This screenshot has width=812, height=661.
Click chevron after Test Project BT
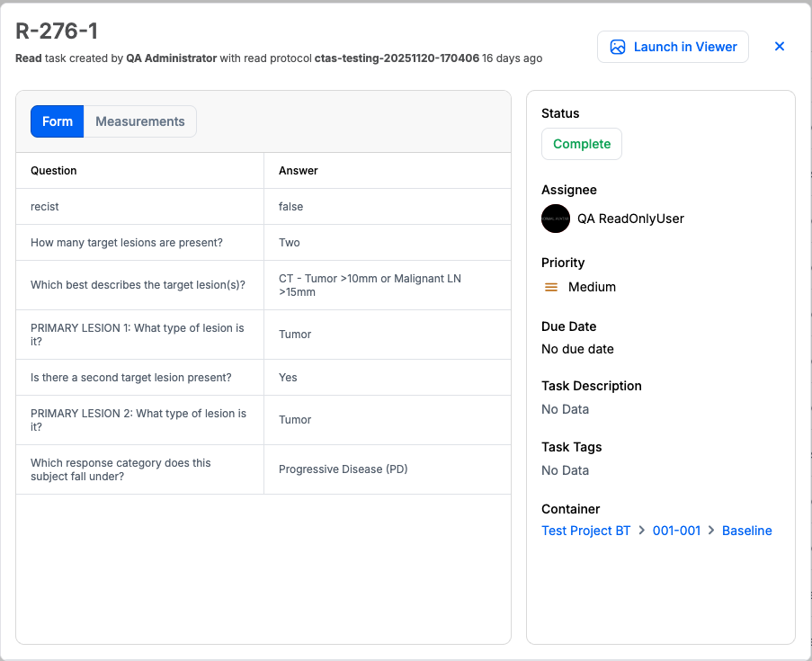pos(642,531)
